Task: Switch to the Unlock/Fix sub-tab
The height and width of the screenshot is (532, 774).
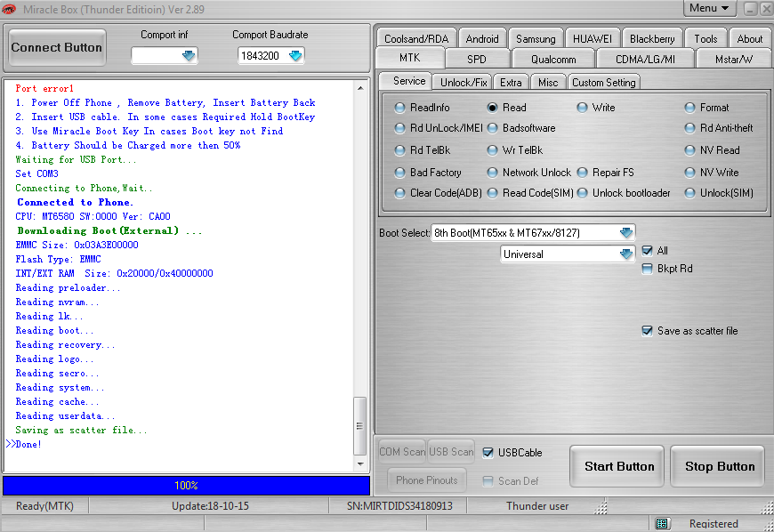Action: point(464,83)
